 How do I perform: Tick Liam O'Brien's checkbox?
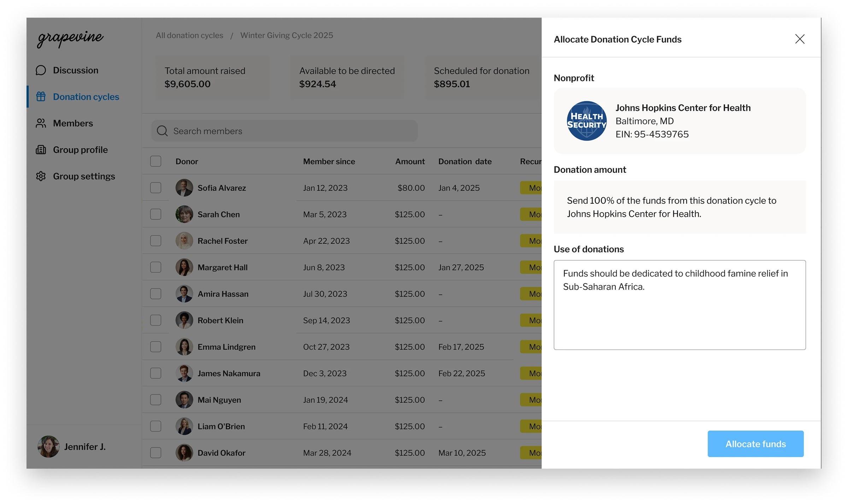tap(155, 426)
